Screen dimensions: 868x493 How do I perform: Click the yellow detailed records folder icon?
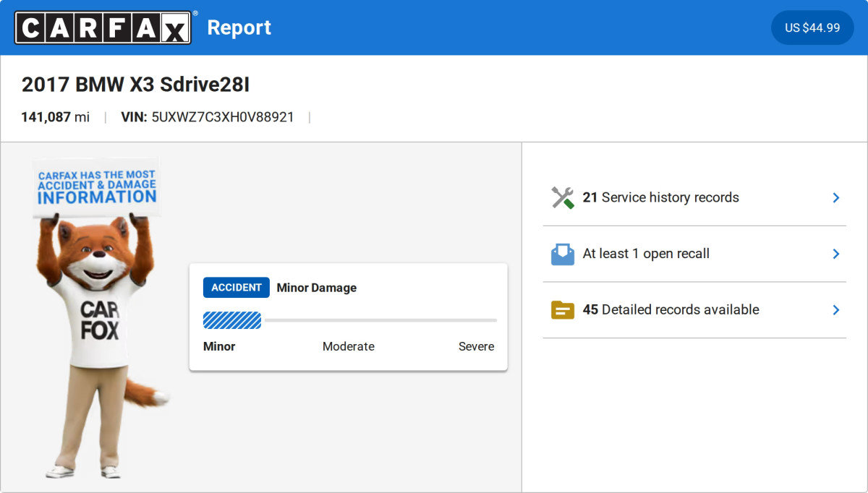pos(562,310)
